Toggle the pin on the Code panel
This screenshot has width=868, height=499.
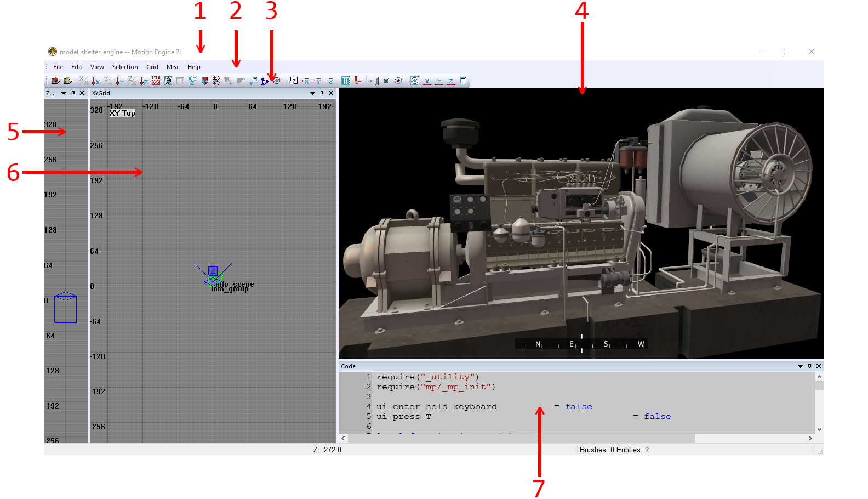click(809, 366)
